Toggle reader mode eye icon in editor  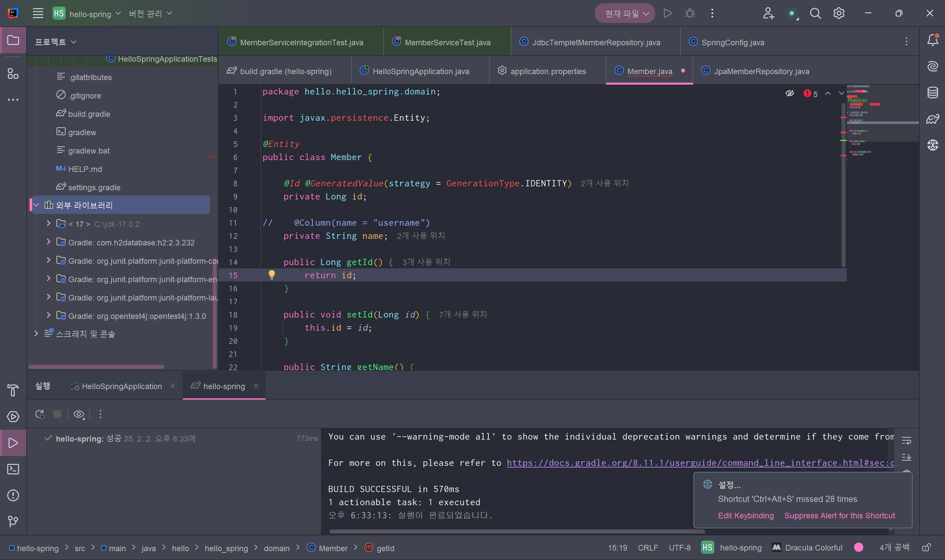(789, 93)
